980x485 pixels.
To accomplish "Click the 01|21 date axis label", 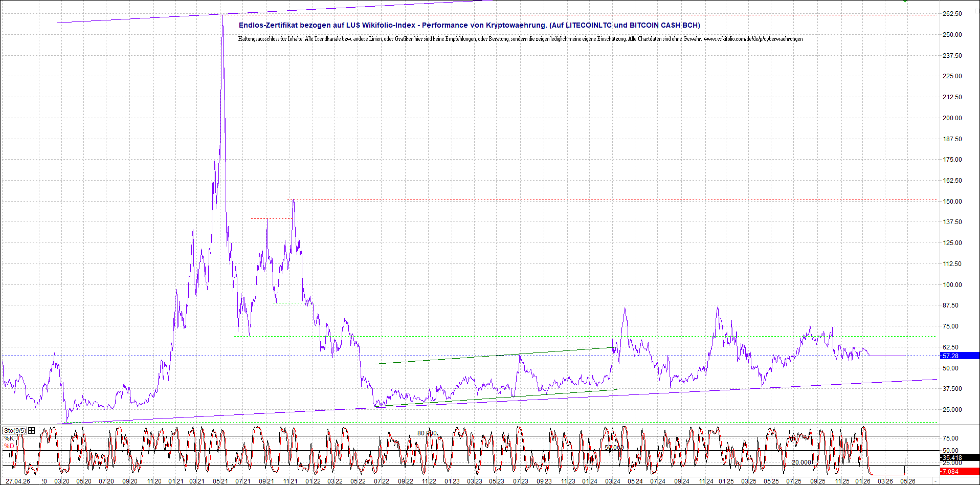I will (x=176, y=481).
